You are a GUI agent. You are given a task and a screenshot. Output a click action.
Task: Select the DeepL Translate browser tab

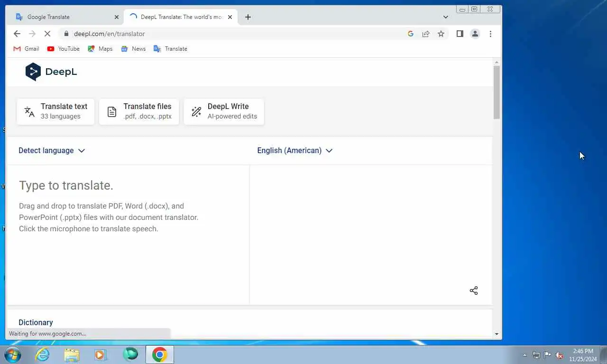(x=181, y=17)
